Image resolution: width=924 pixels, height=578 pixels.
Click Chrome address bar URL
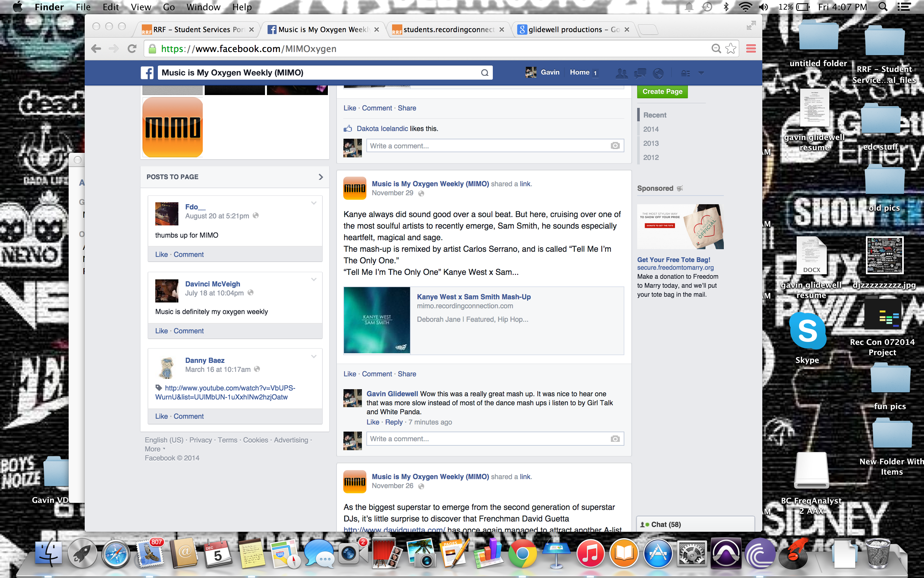[x=249, y=48]
